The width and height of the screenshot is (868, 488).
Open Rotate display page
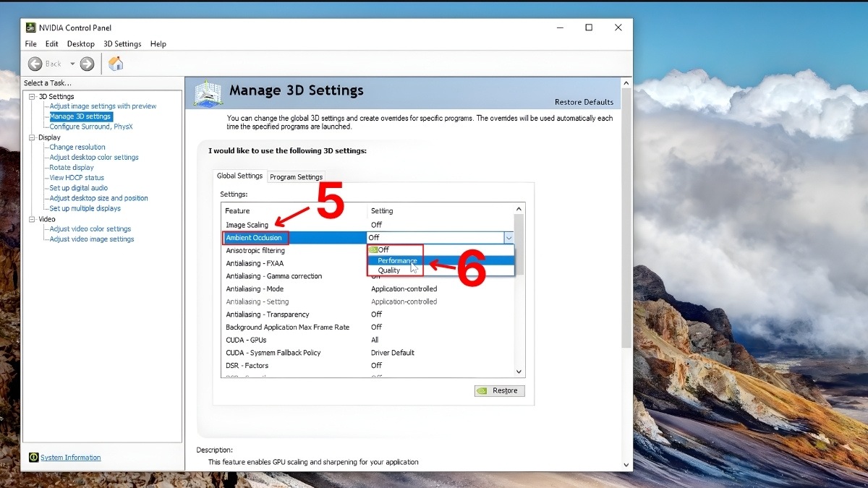tap(72, 168)
